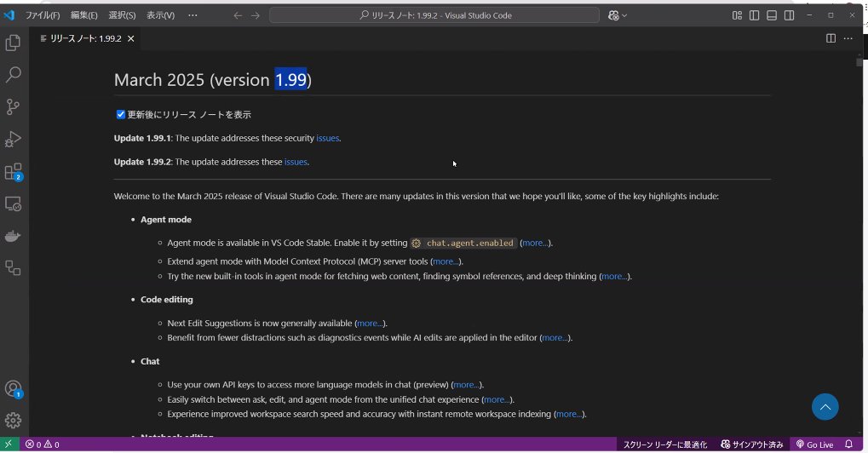This screenshot has width=868, height=453.
Task: Open the 選択(S) menu
Action: pyautogui.click(x=122, y=15)
